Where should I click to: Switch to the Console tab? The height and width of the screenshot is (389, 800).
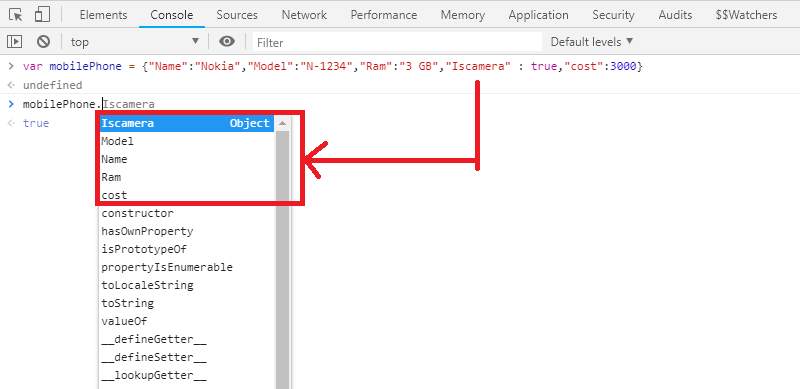(x=171, y=15)
